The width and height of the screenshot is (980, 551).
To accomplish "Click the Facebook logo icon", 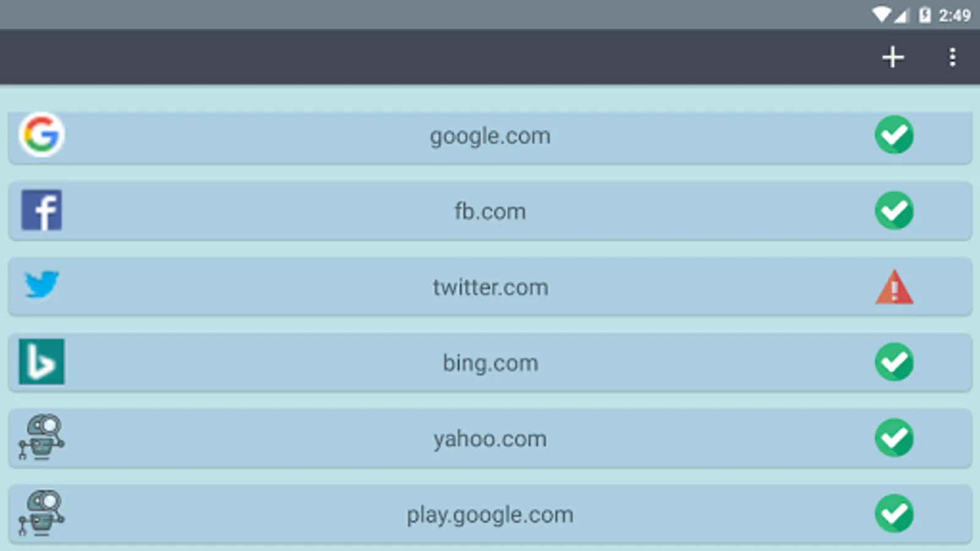I will click(42, 210).
